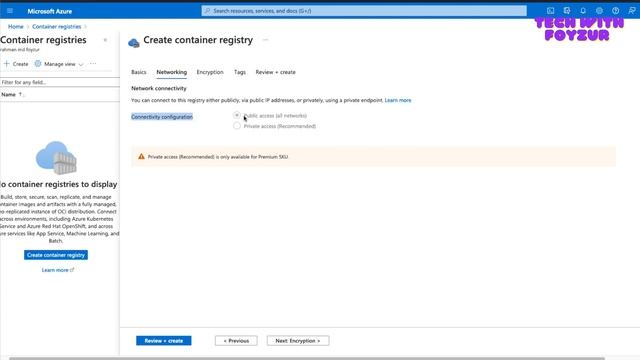Open the feedback icon in top bar

[631, 11]
